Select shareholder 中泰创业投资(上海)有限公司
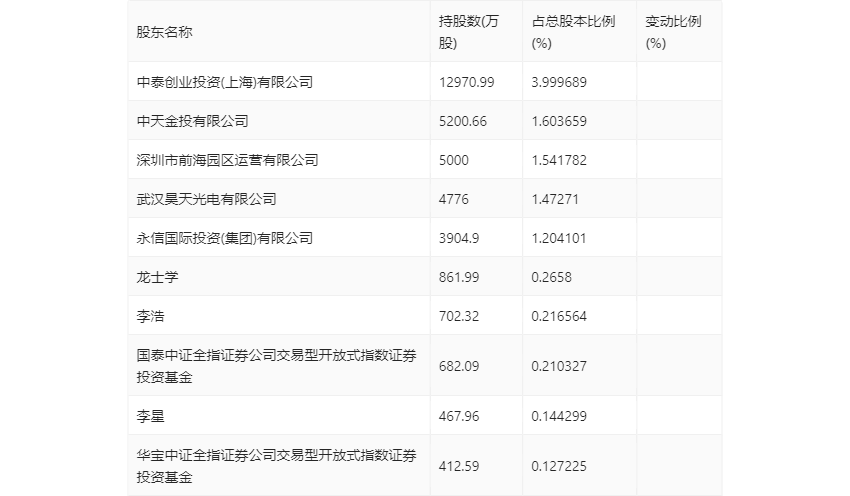The width and height of the screenshot is (850, 496). [224, 82]
